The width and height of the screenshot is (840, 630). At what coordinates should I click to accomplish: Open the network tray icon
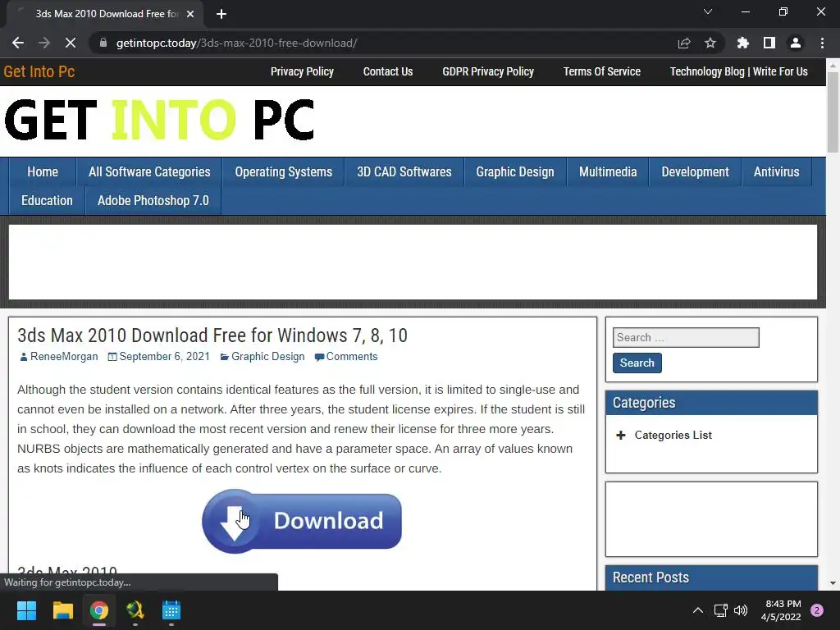(720, 610)
